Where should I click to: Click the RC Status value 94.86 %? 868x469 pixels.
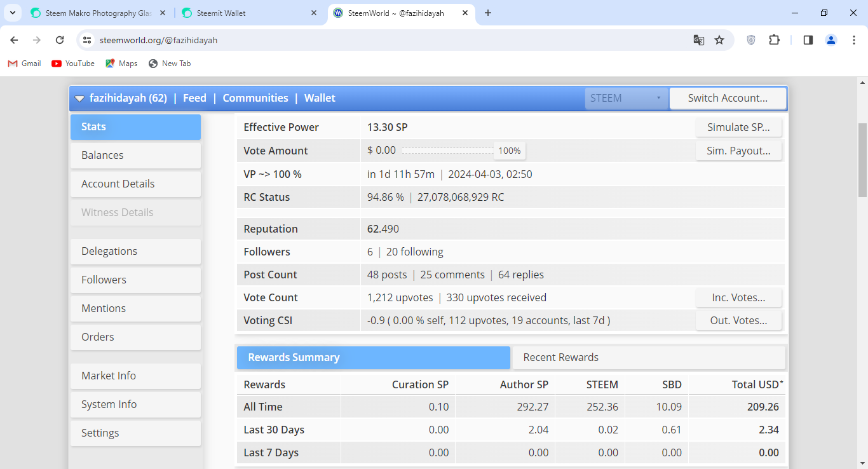(x=386, y=197)
